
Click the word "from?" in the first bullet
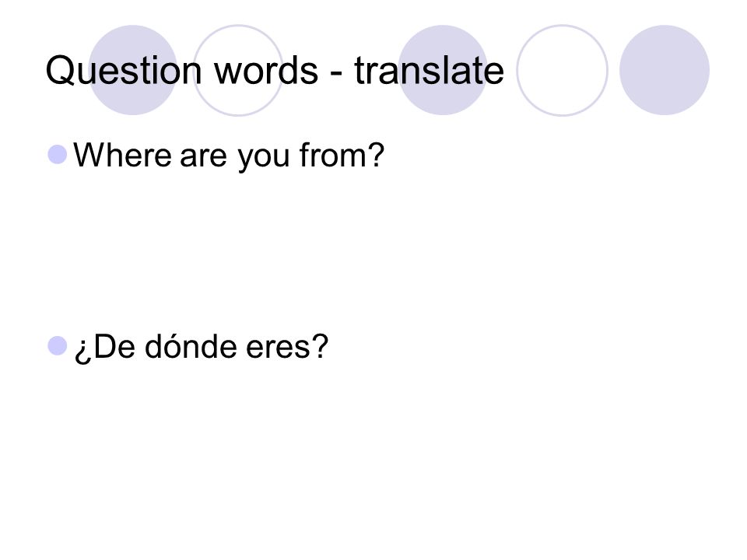pos(342,155)
